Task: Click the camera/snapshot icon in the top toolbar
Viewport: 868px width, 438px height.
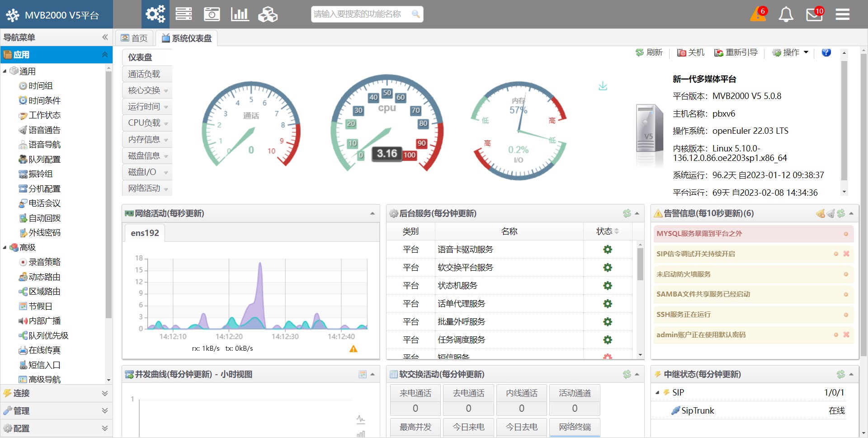Action: point(212,14)
